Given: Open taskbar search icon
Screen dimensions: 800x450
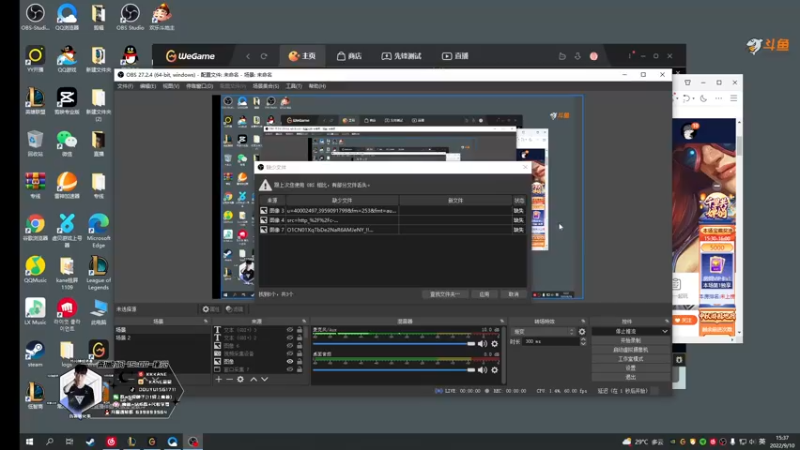Looking at the screenshot, I should click(x=49, y=442).
